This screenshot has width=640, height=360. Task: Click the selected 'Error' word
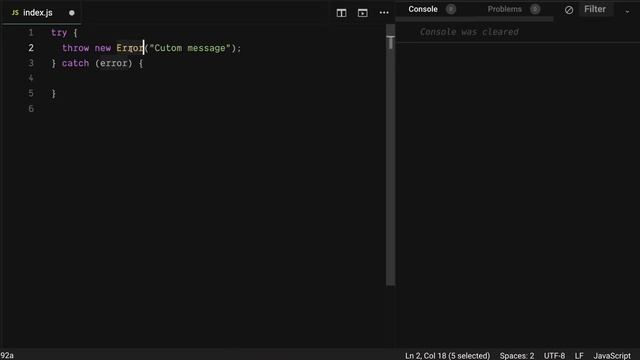click(130, 48)
